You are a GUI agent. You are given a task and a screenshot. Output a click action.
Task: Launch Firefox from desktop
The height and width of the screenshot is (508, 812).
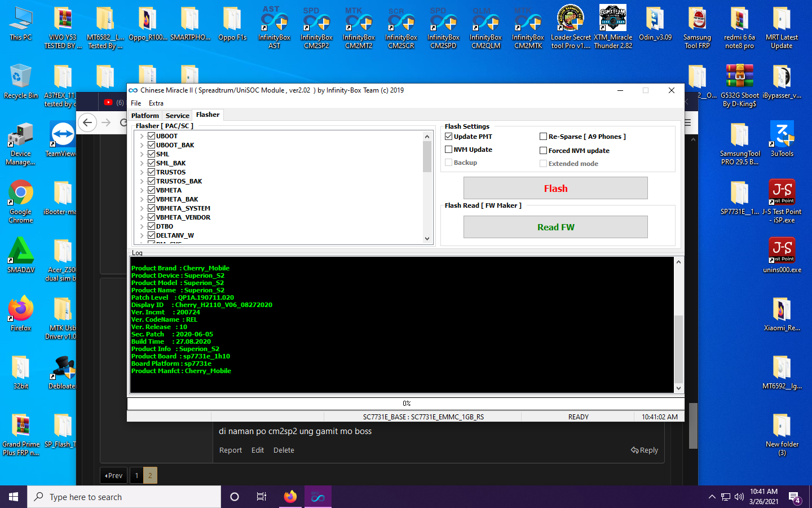[21, 313]
